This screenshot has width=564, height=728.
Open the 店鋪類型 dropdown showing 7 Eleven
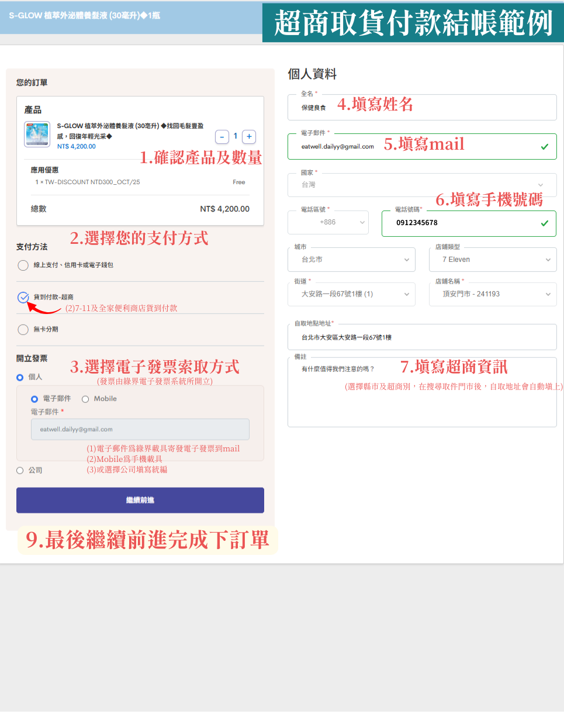pyautogui.click(x=493, y=259)
